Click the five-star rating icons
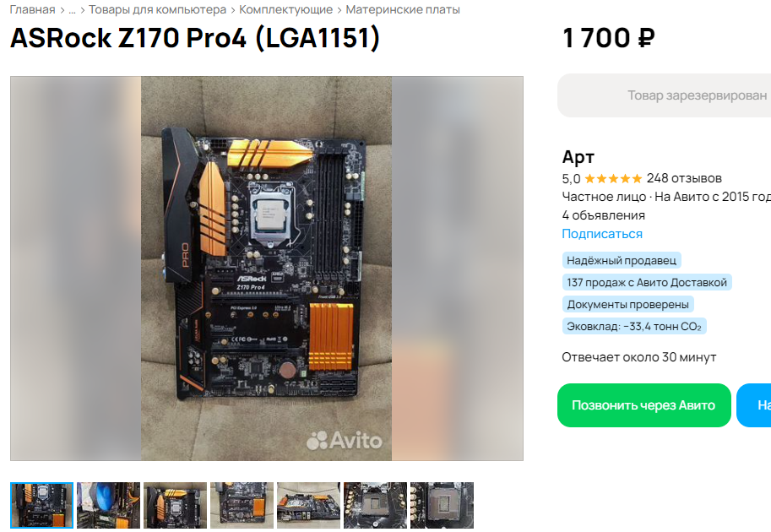 tap(613, 178)
